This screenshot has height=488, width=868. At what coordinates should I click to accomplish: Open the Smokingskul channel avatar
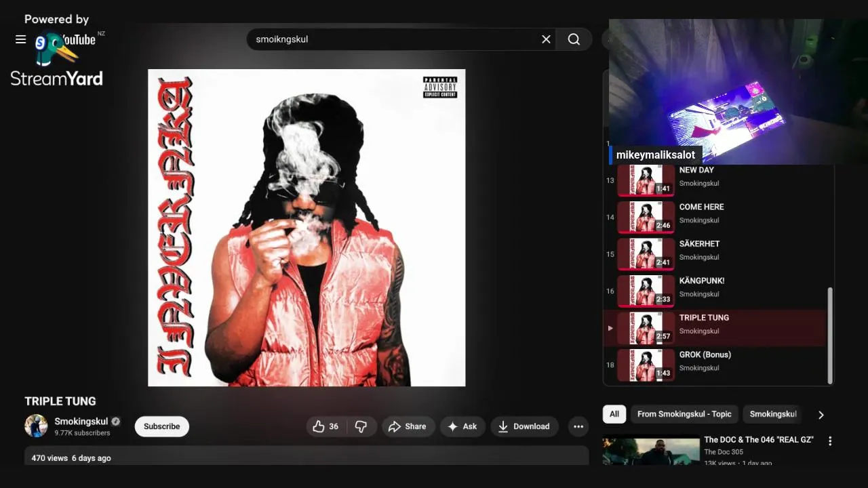point(36,426)
